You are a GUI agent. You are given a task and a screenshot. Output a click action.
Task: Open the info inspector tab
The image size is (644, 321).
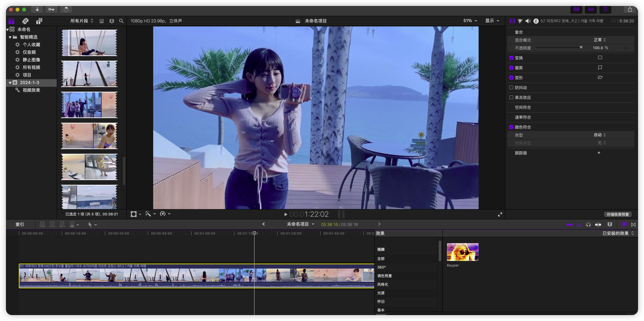[536, 21]
